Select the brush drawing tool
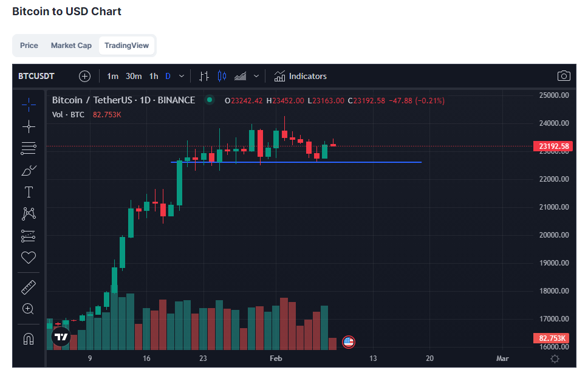The image size is (588, 381). (29, 170)
